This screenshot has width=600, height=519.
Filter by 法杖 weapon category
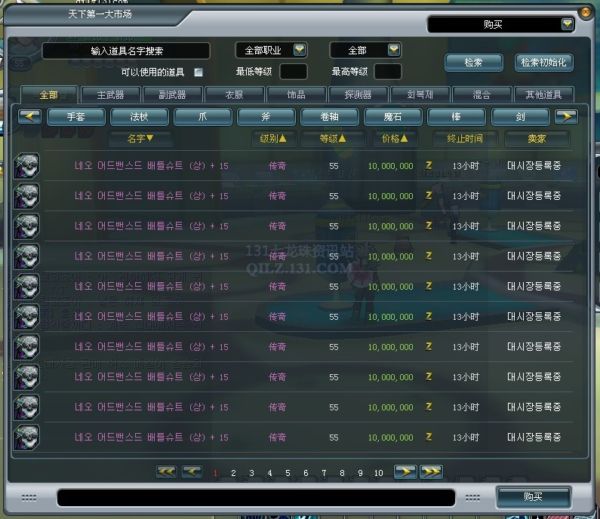(x=139, y=116)
